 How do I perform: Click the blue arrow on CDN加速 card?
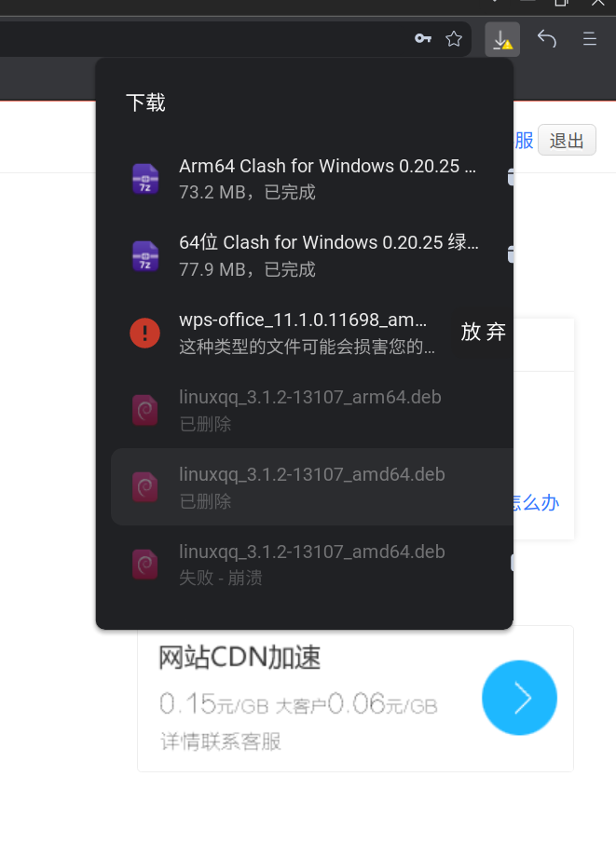[519, 698]
